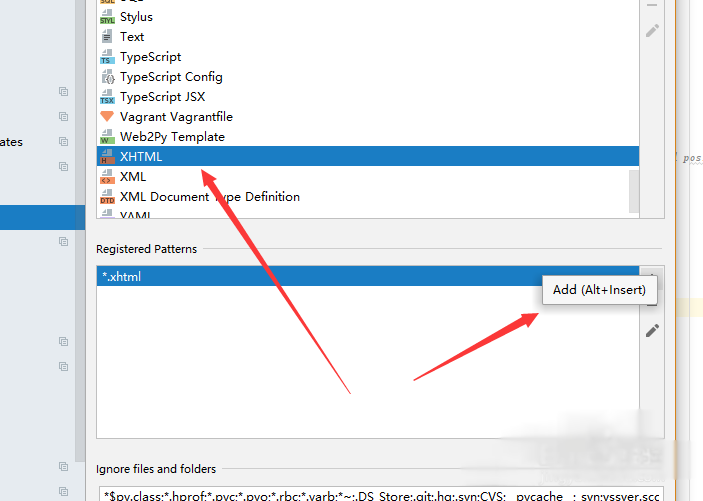703x501 pixels.
Task: Click the TypeScript Config braces icon
Action: pyautogui.click(x=107, y=77)
